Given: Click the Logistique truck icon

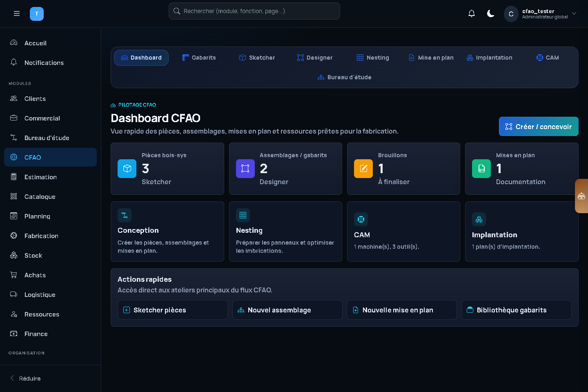Looking at the screenshot, I should 14,294.
